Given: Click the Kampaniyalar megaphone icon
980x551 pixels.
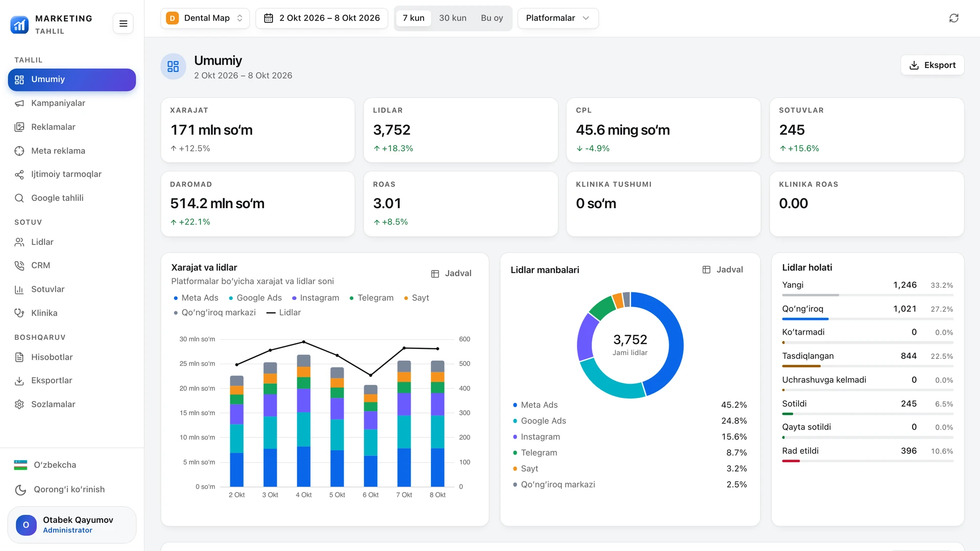Looking at the screenshot, I should (19, 103).
